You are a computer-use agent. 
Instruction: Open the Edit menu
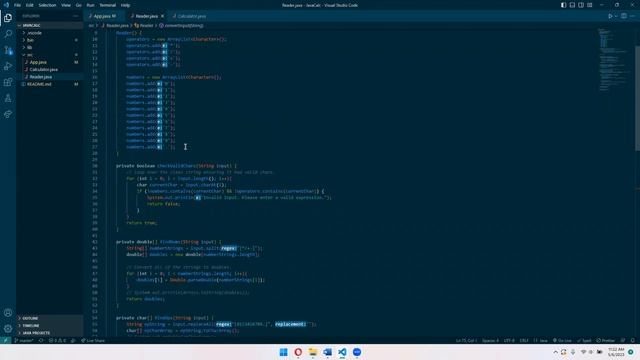29,5
